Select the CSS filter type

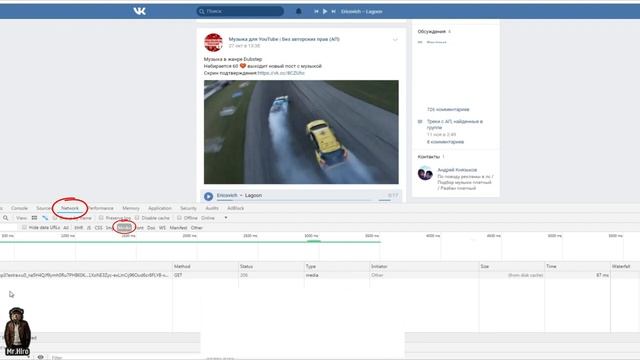click(99, 228)
